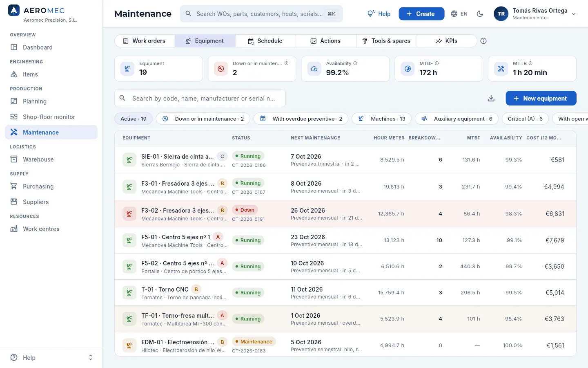Click MTTR info icon in card

click(530, 63)
